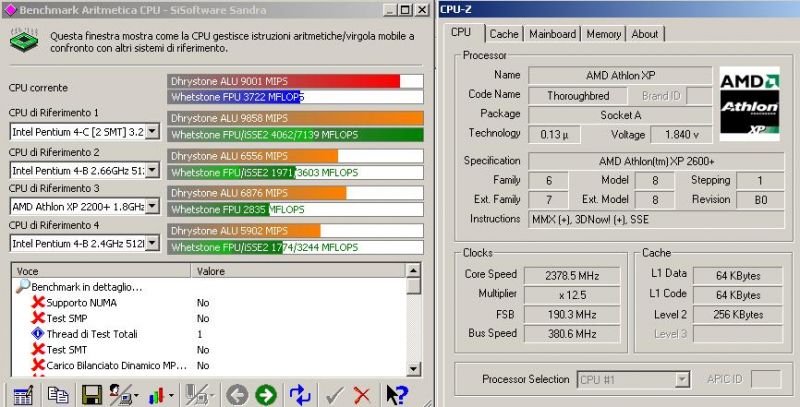The height and width of the screenshot is (407, 800).
Task: Click the CPU chip icon in Sandra header
Action: pyautogui.click(x=24, y=40)
